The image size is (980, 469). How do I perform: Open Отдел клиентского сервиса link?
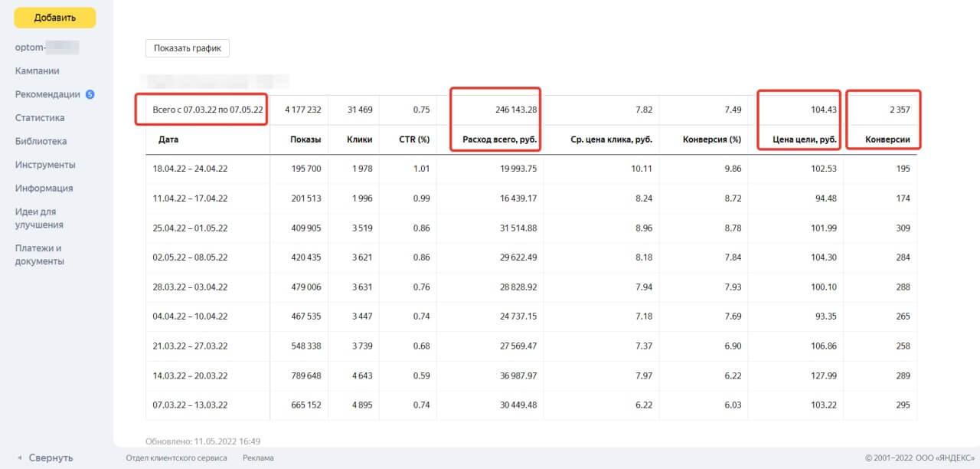click(176, 458)
